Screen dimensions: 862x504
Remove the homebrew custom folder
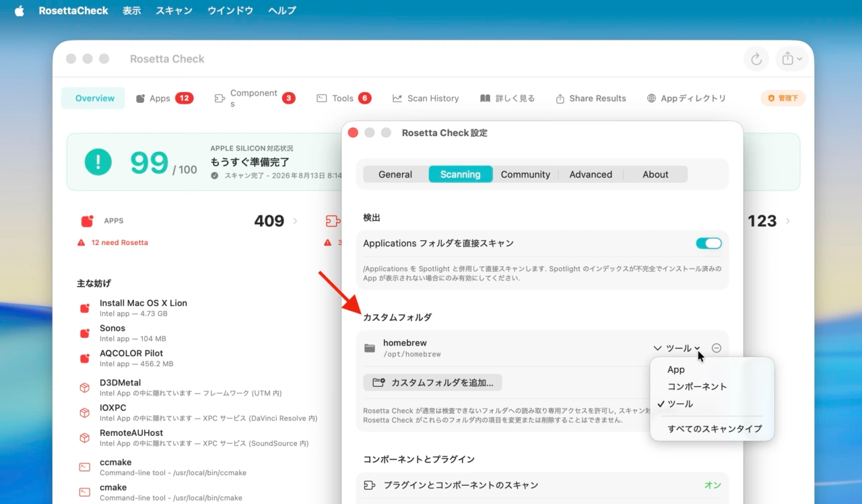(x=717, y=348)
